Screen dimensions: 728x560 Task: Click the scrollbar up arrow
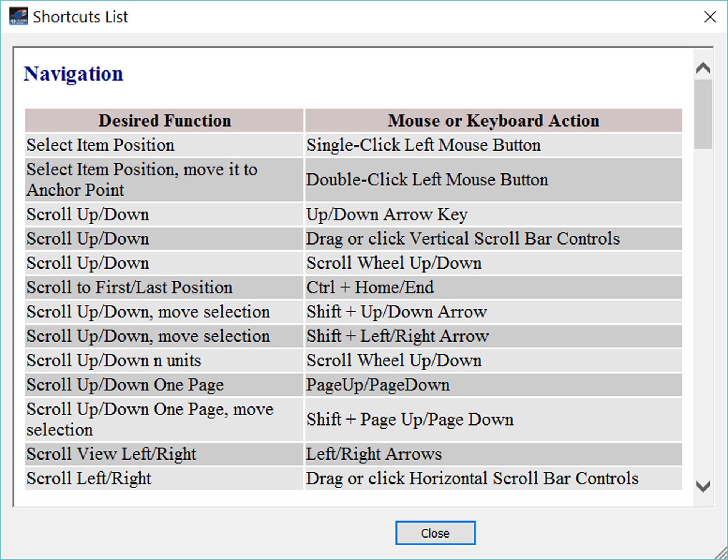703,68
